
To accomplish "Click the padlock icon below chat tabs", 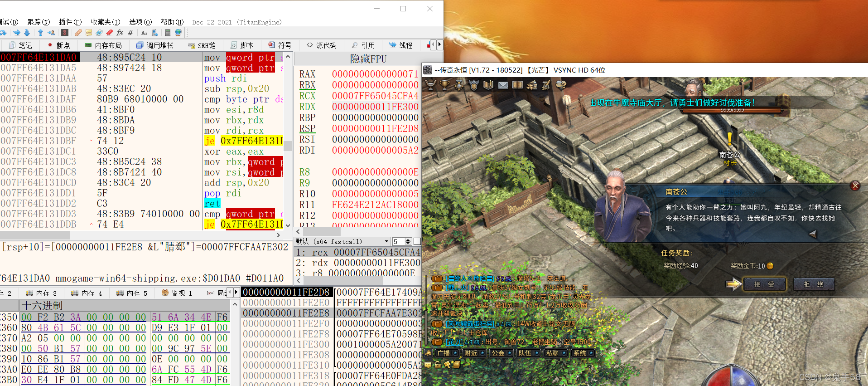I will 438,364.
